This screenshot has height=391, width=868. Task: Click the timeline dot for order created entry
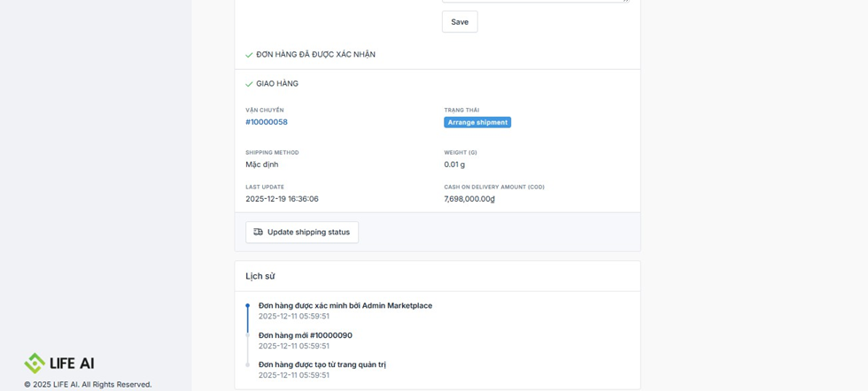(x=247, y=364)
